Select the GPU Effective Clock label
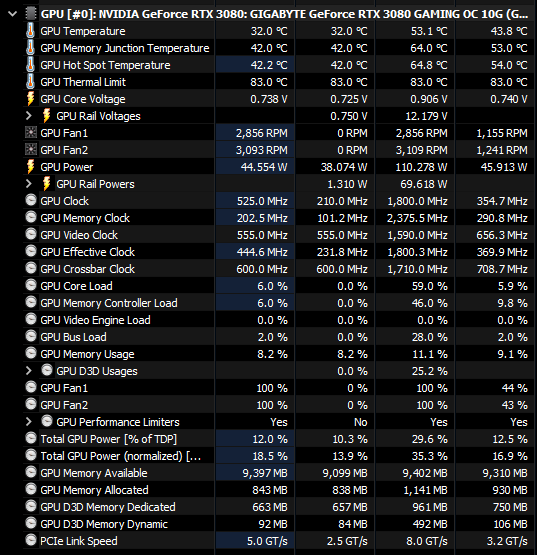537x555 pixels. click(x=87, y=252)
